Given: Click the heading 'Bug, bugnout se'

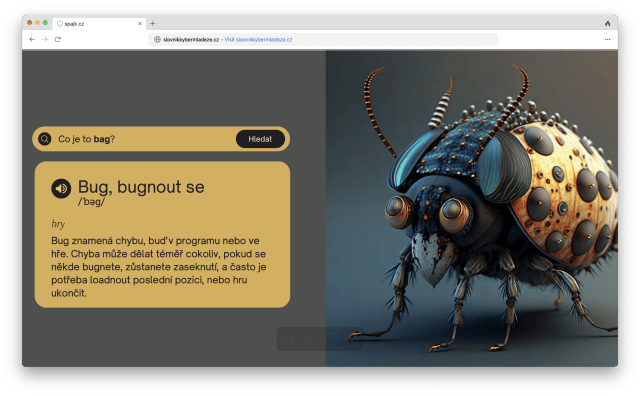Looking at the screenshot, I should (141, 187).
